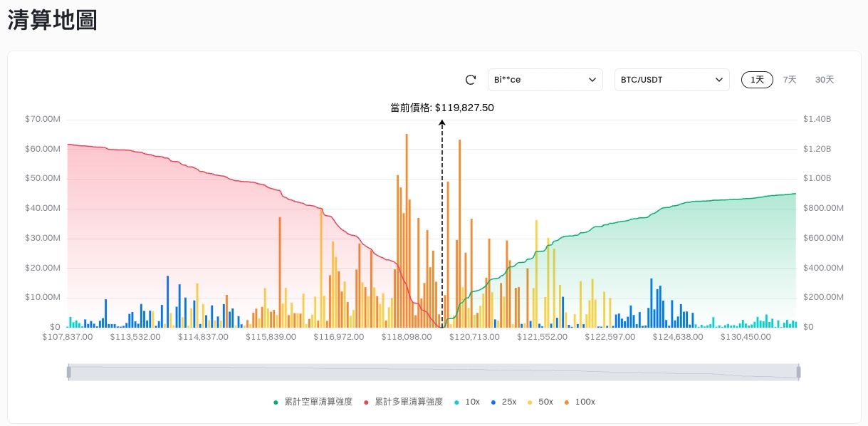The width and height of the screenshot is (868, 426).
Task: Click the 當前價格 $119,827.50 label
Action: (441, 108)
